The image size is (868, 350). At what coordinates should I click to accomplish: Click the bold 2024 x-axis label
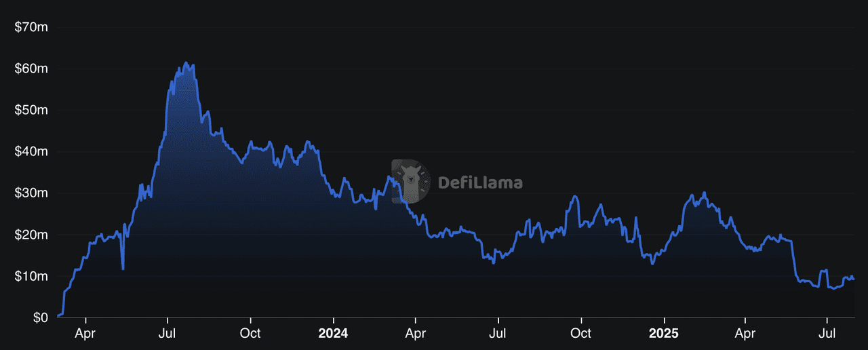point(333,334)
